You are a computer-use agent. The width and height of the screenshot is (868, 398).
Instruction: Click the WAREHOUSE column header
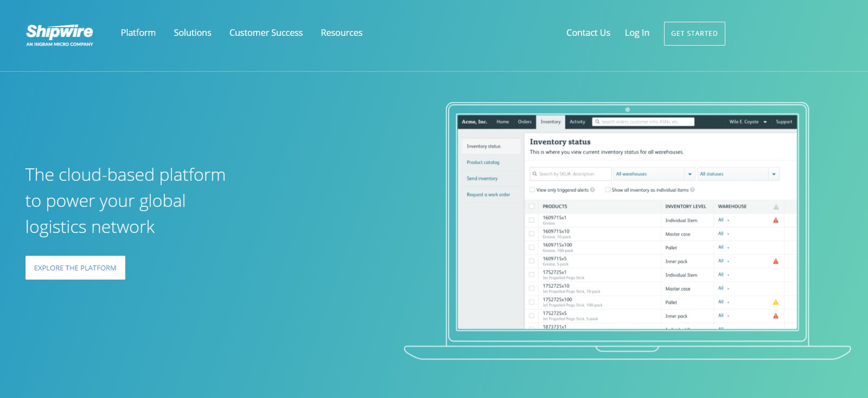coord(732,206)
